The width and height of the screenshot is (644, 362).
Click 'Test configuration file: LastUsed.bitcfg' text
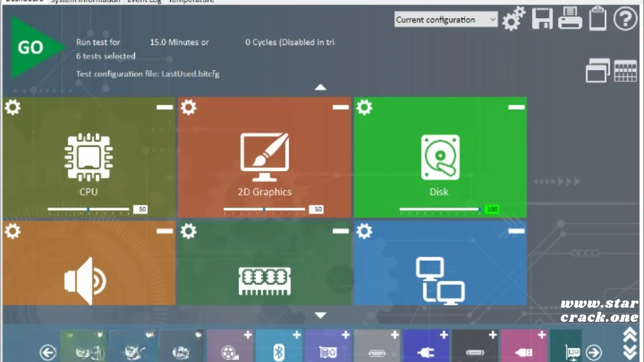pyautogui.click(x=147, y=73)
